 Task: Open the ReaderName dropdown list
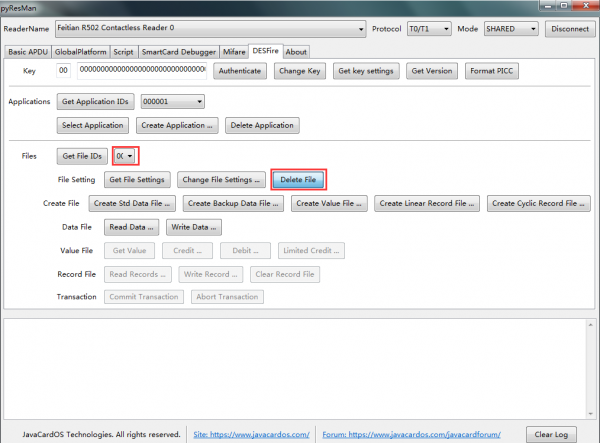coord(210,29)
